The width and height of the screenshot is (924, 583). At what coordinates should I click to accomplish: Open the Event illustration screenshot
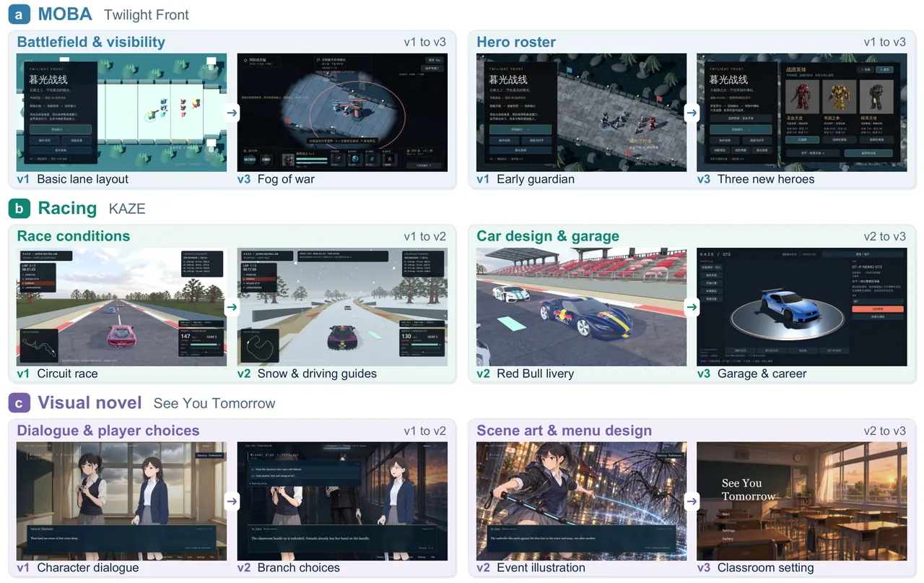tap(582, 501)
